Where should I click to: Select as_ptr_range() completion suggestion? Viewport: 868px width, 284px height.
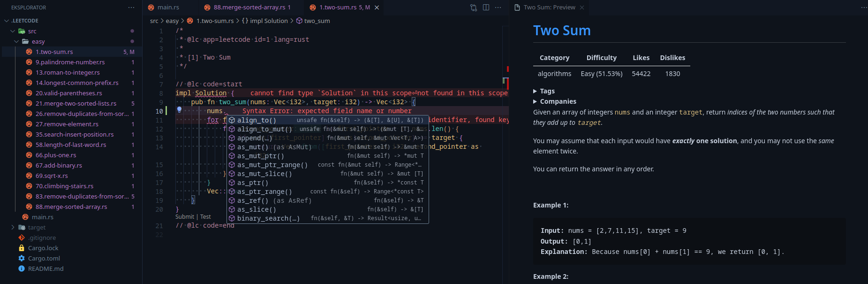pyautogui.click(x=328, y=192)
